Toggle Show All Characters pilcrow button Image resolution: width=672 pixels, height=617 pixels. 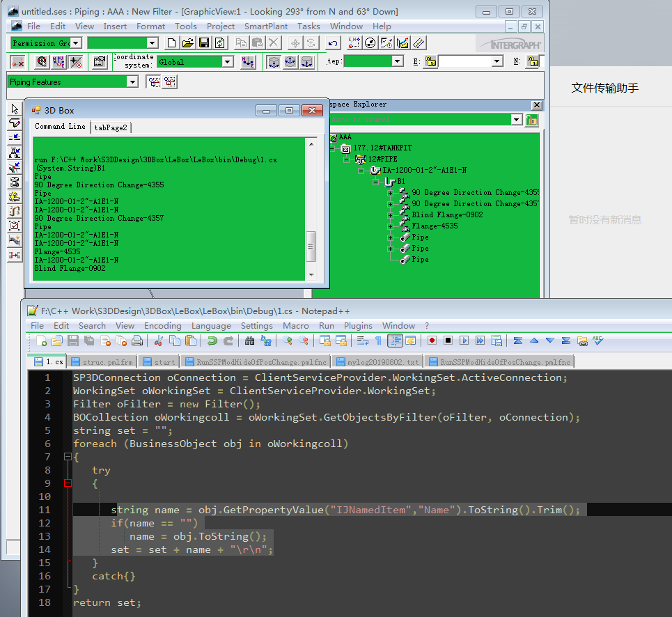coord(378,341)
